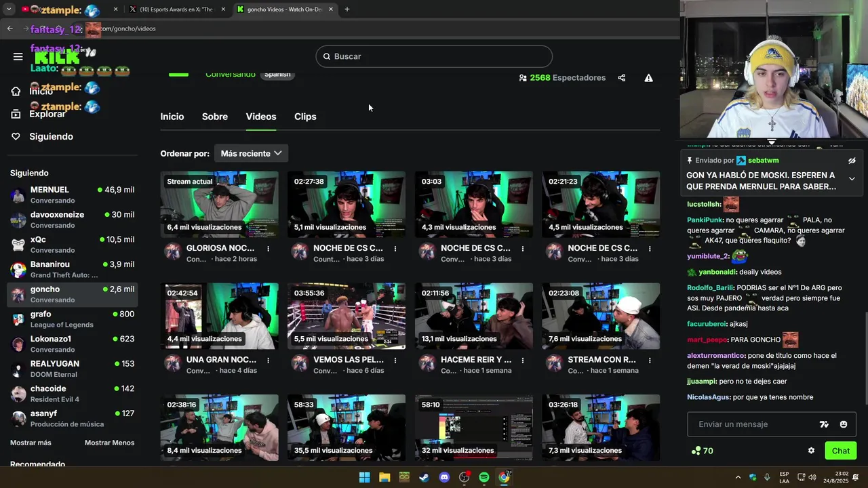The image size is (868, 488).
Task: Share the channel via share icon
Action: point(621,78)
